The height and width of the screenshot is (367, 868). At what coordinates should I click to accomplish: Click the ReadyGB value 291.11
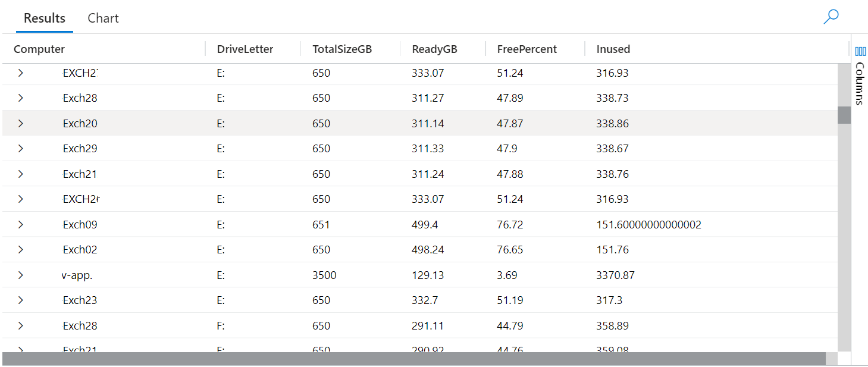[428, 326]
